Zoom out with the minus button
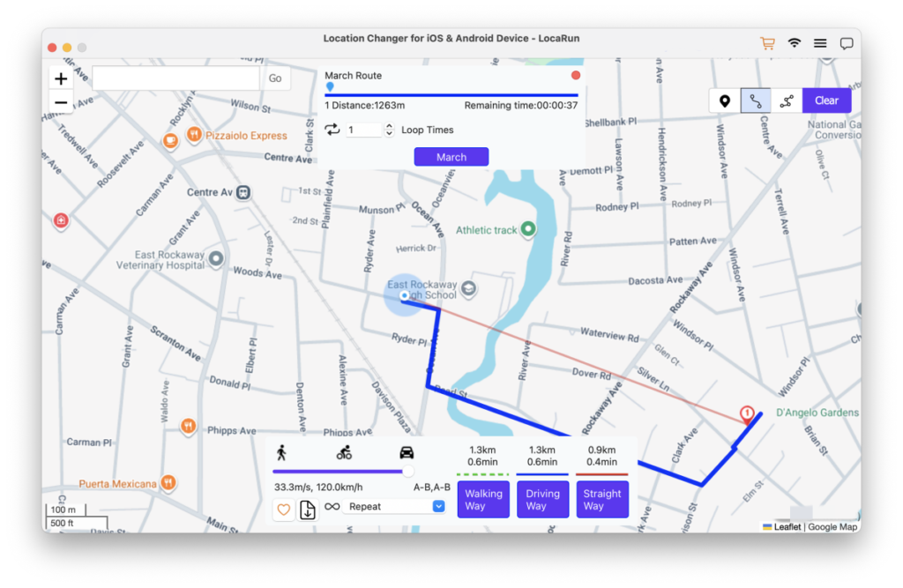This screenshot has height=588, width=903. [x=61, y=102]
